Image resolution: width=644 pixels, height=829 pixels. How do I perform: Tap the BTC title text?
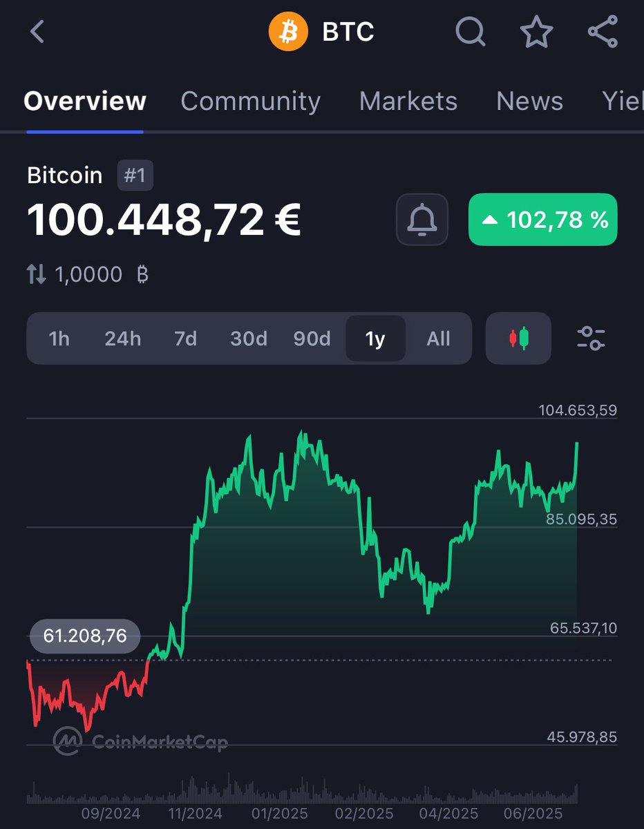[348, 32]
